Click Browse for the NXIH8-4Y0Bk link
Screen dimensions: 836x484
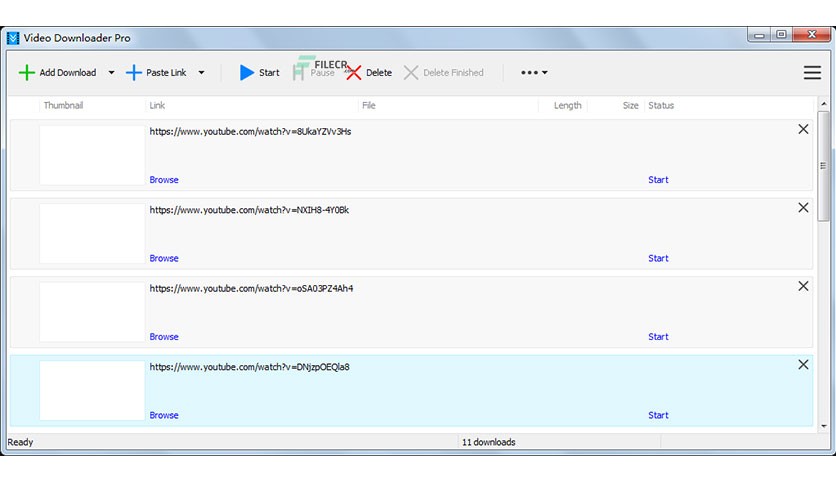click(164, 258)
